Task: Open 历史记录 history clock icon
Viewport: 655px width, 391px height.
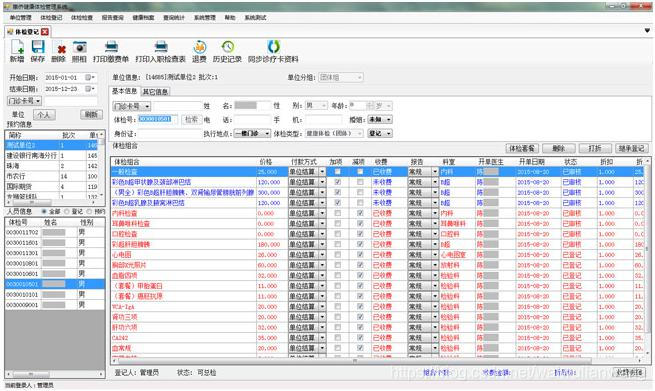Action: tap(228, 47)
